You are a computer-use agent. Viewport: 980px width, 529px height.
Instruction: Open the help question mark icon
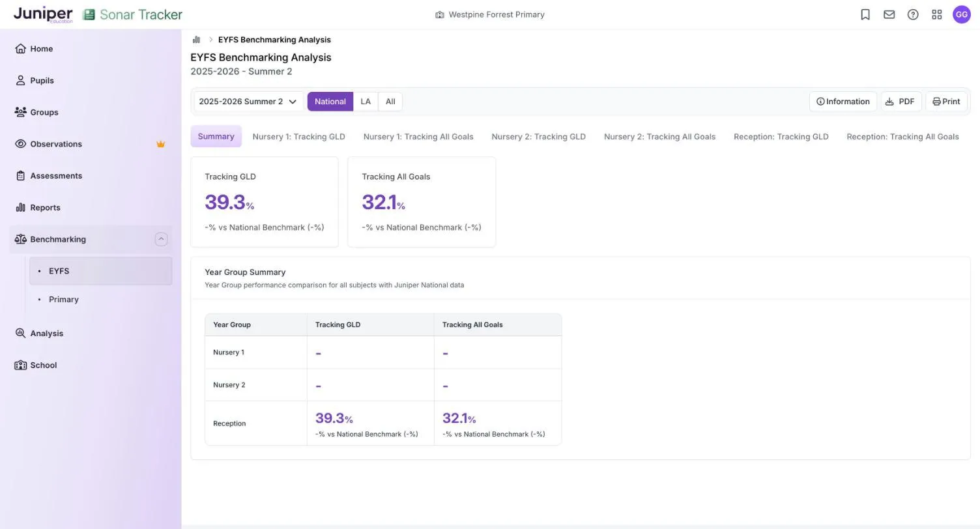(913, 14)
